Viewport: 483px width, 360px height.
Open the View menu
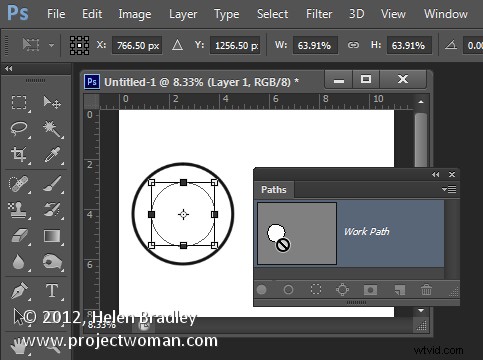point(393,14)
